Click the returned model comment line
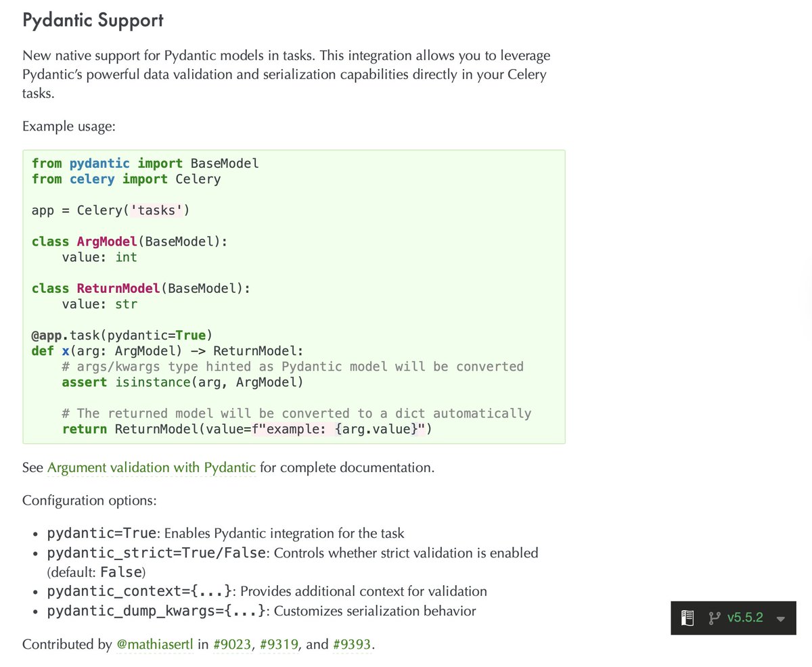This screenshot has height=667, width=812. coord(296,413)
